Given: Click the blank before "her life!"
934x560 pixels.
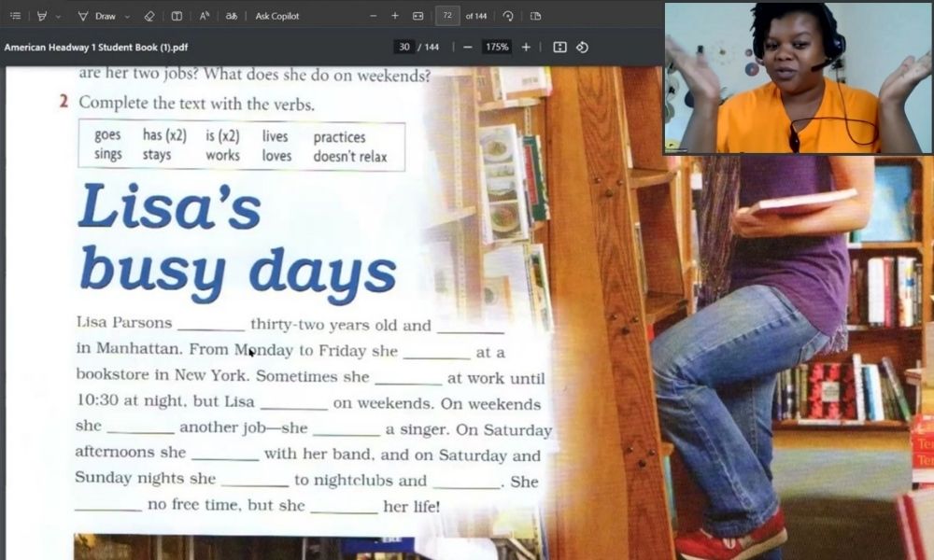Looking at the screenshot, I should [344, 509].
